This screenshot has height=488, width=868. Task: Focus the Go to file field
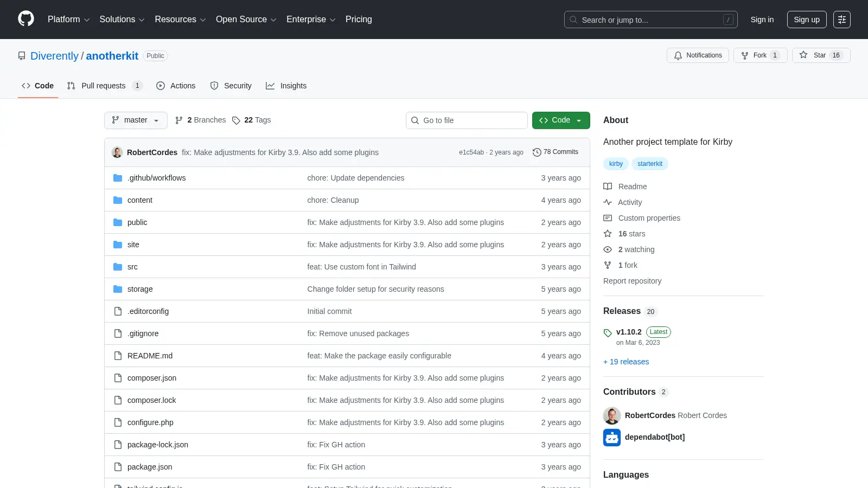pos(467,120)
